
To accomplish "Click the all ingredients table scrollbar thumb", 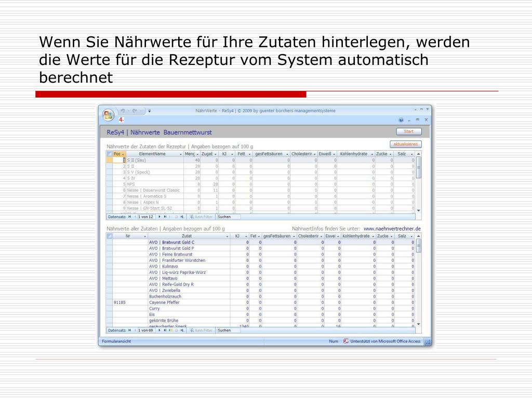I will 419,246.
